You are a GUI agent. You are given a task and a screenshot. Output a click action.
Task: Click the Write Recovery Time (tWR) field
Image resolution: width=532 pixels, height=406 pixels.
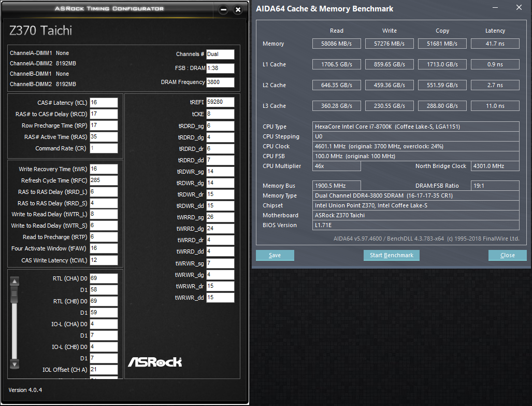(104, 169)
